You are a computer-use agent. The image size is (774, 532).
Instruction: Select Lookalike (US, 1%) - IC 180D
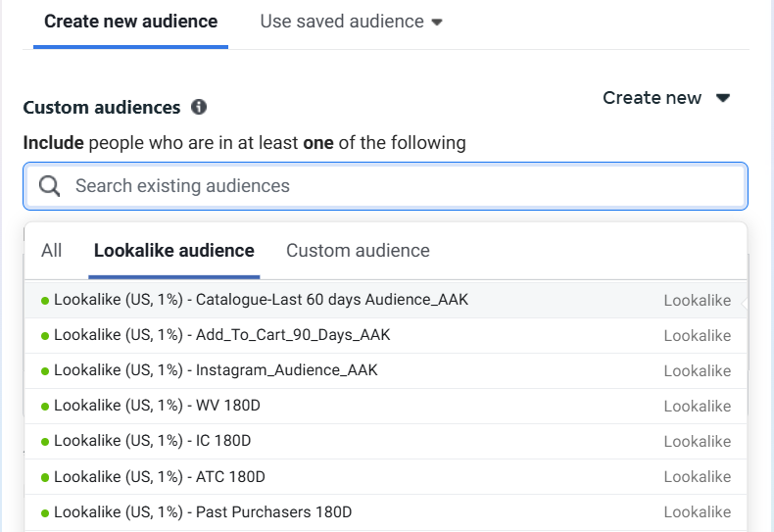[x=385, y=441]
